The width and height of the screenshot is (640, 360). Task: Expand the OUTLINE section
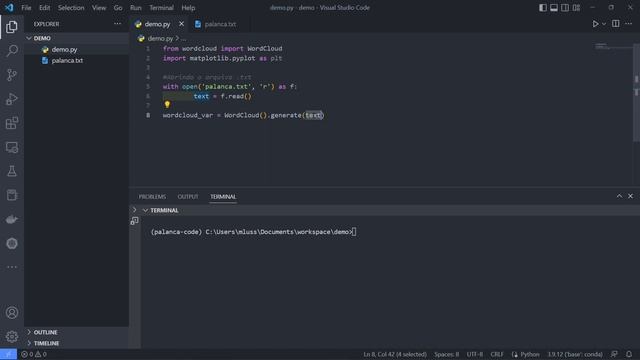(x=76, y=332)
